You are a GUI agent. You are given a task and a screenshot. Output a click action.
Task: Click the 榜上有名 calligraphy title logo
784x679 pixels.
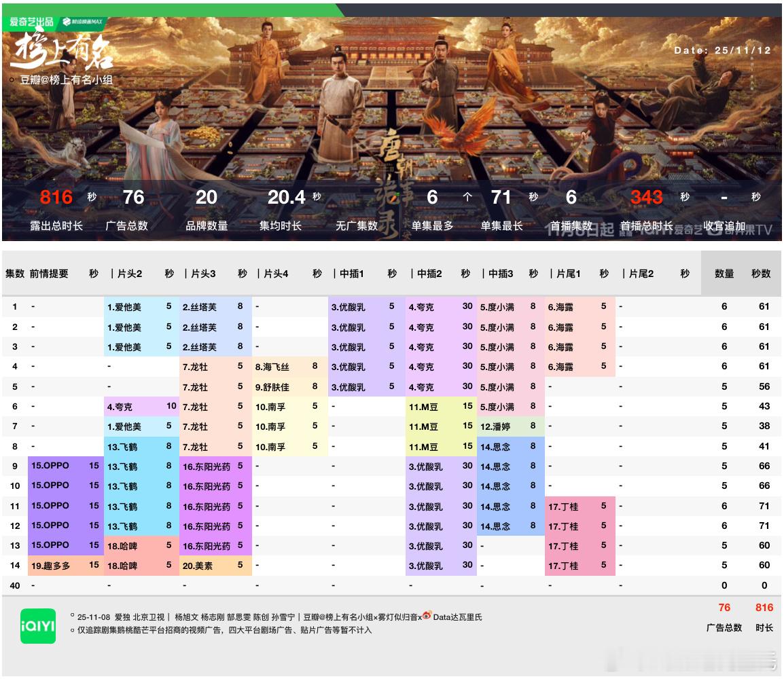coord(63,50)
